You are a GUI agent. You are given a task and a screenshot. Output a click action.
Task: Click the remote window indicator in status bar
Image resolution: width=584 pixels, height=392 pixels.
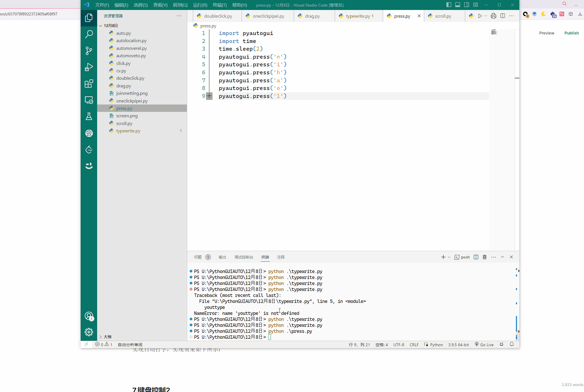(86, 344)
